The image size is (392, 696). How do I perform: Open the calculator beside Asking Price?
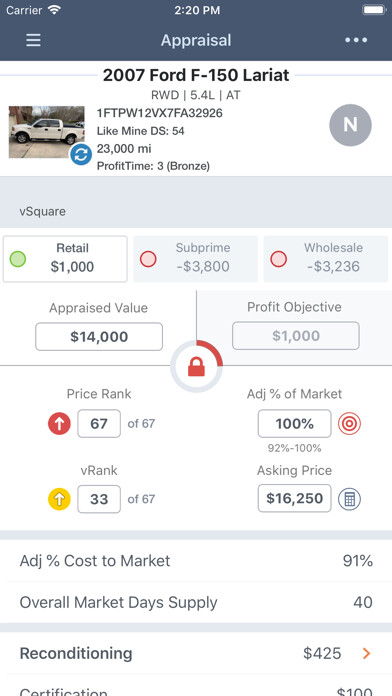coord(349,499)
